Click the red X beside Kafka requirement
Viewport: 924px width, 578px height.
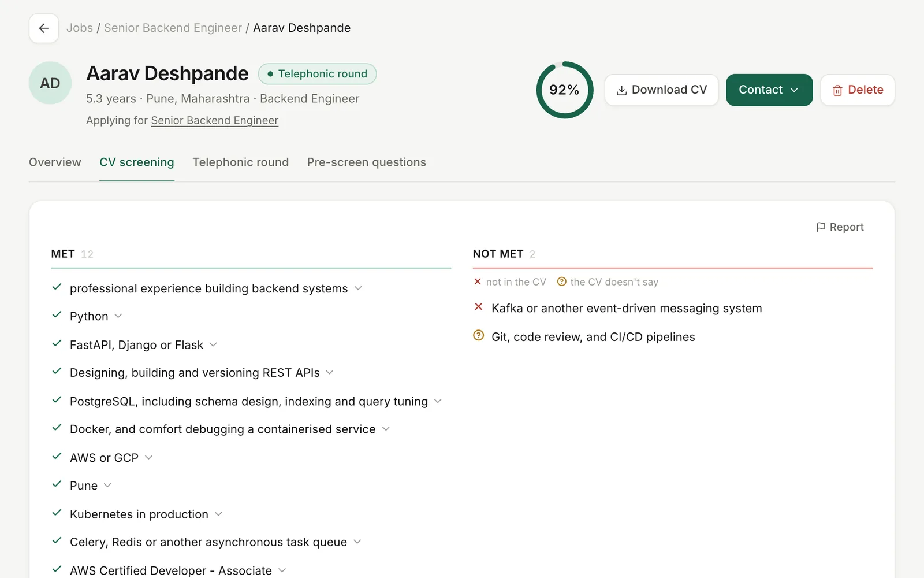coord(478,307)
